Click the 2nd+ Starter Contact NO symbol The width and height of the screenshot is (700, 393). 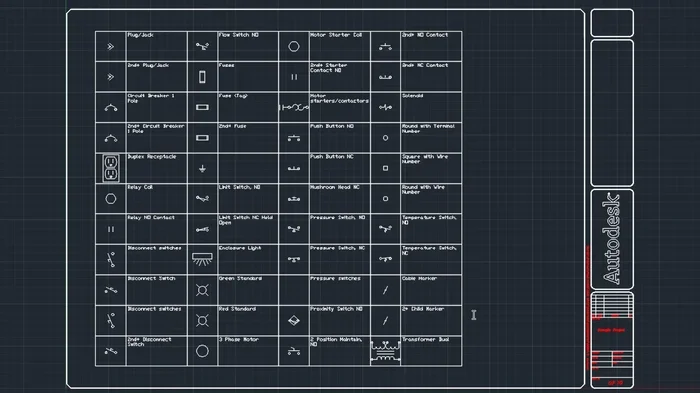point(294,77)
